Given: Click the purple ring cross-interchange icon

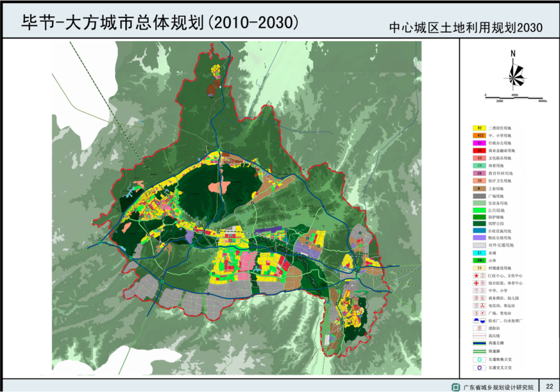Looking at the screenshot, I should (x=480, y=368).
